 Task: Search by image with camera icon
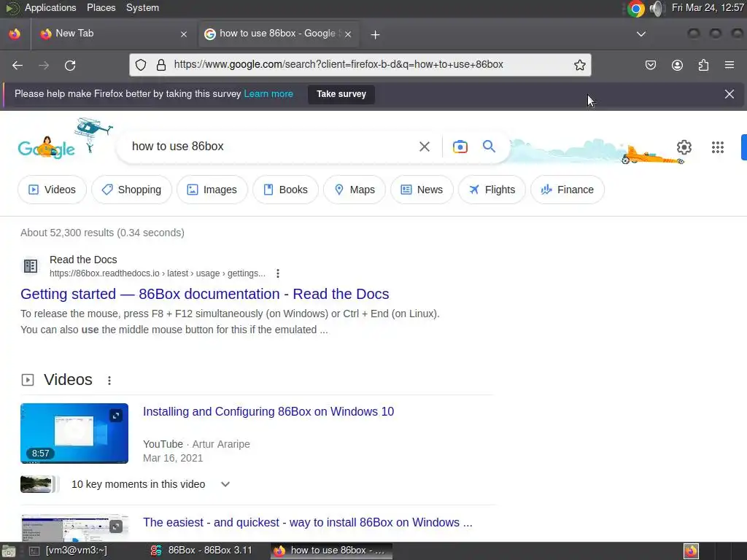coord(460,147)
